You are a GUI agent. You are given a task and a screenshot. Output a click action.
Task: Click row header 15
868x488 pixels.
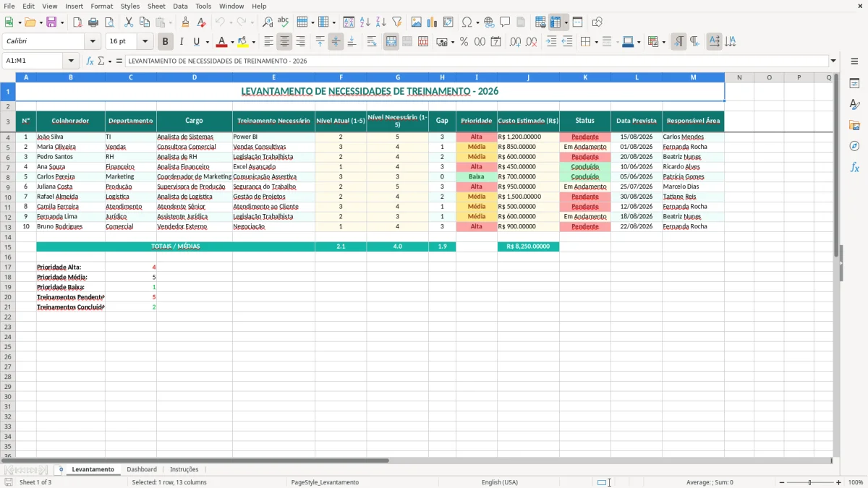coord(8,247)
